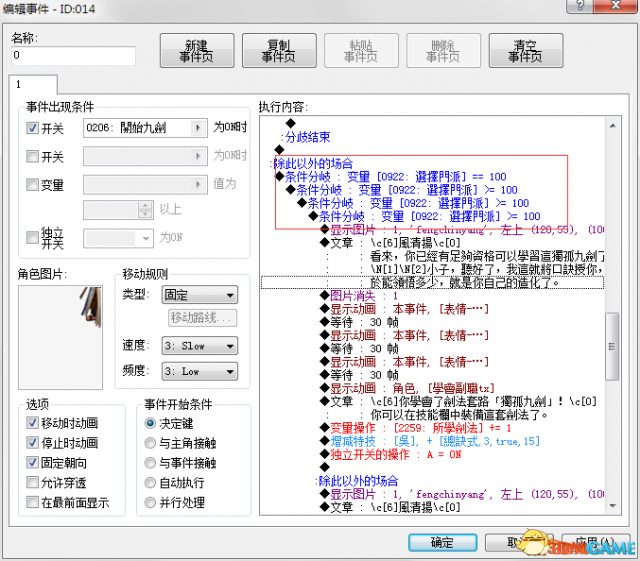Enable the 独立开关 condition checkbox
The image size is (640, 561).
[x=32, y=238]
